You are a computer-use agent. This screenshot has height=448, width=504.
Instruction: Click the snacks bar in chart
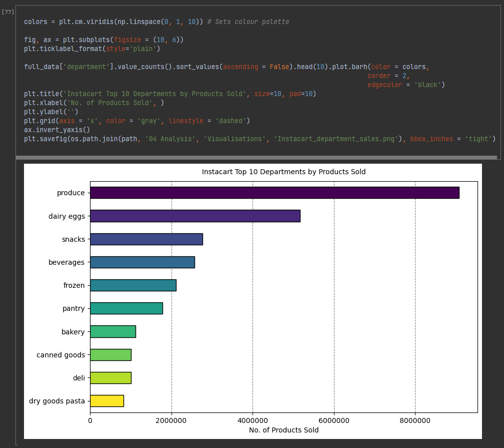point(146,239)
